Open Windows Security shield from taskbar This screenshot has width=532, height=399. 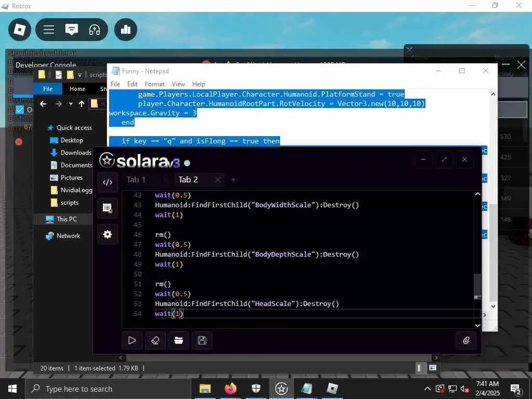(x=256, y=389)
